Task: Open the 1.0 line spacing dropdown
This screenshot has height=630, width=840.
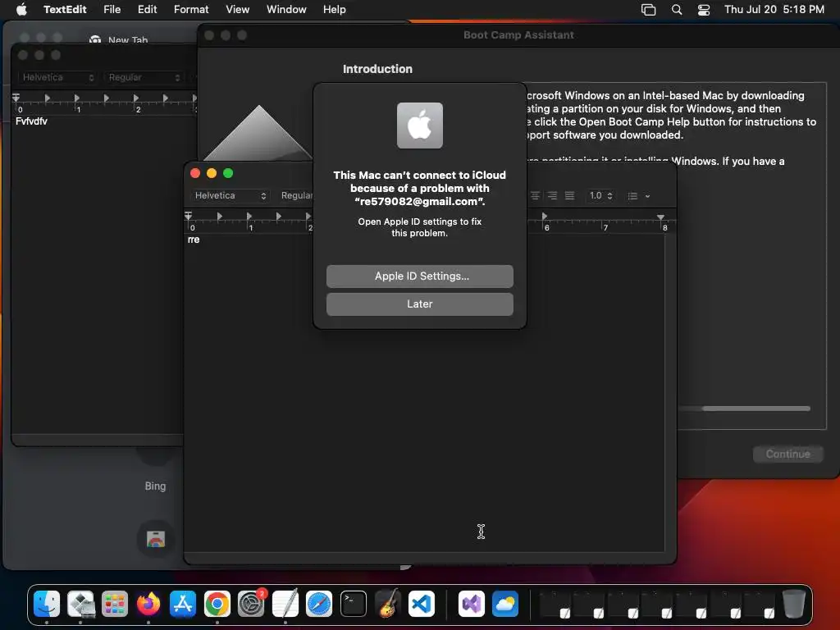Action: click(600, 195)
